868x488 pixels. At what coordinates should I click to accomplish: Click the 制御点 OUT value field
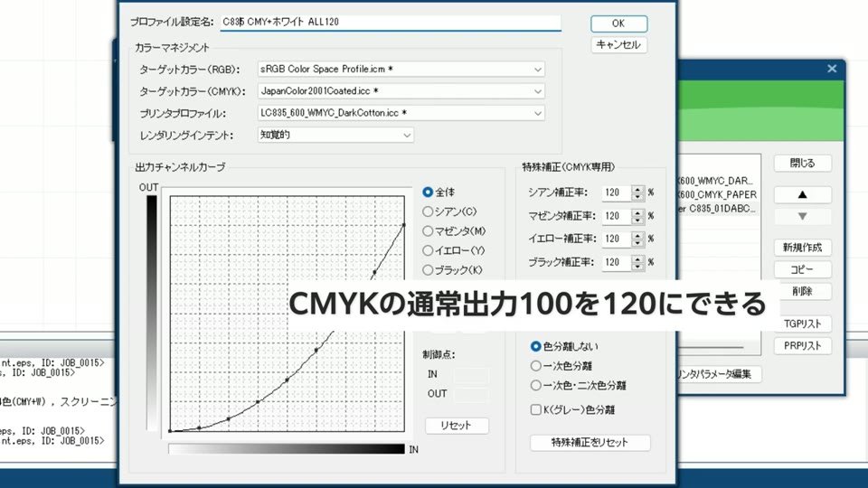470,394
